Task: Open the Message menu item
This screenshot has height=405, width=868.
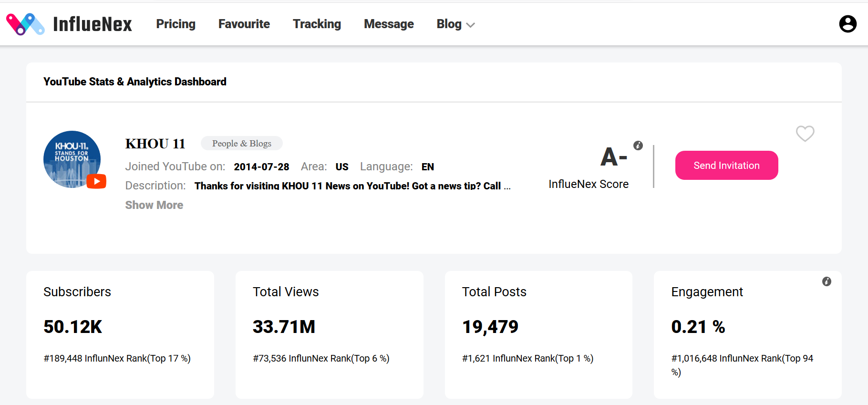Action: coord(389,24)
